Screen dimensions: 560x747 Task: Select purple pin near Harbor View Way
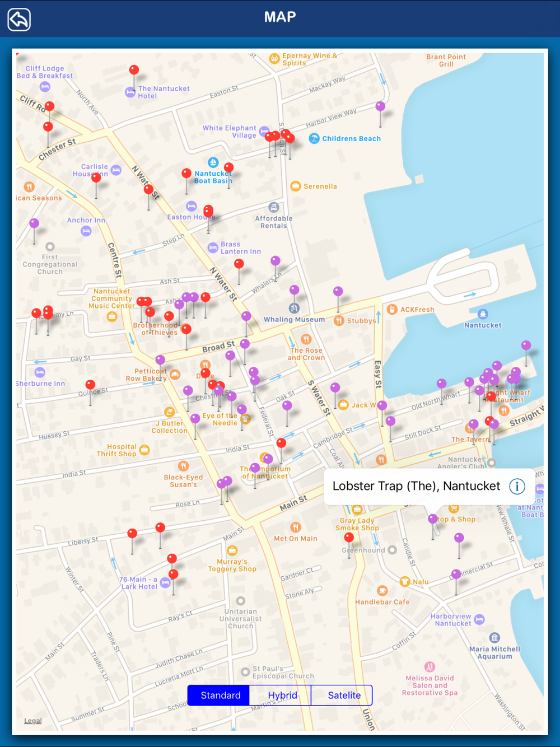pyautogui.click(x=380, y=106)
